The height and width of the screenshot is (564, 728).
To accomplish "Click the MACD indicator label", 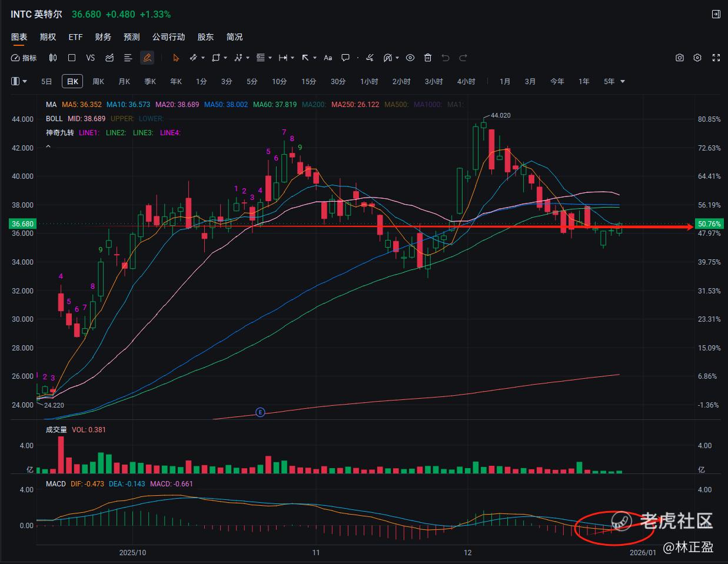I will (56, 483).
